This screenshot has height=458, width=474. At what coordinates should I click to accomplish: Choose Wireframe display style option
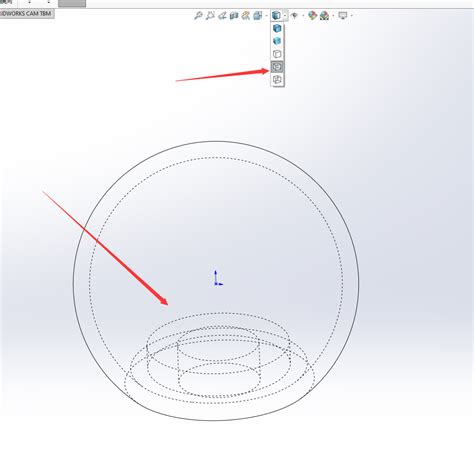(277, 79)
